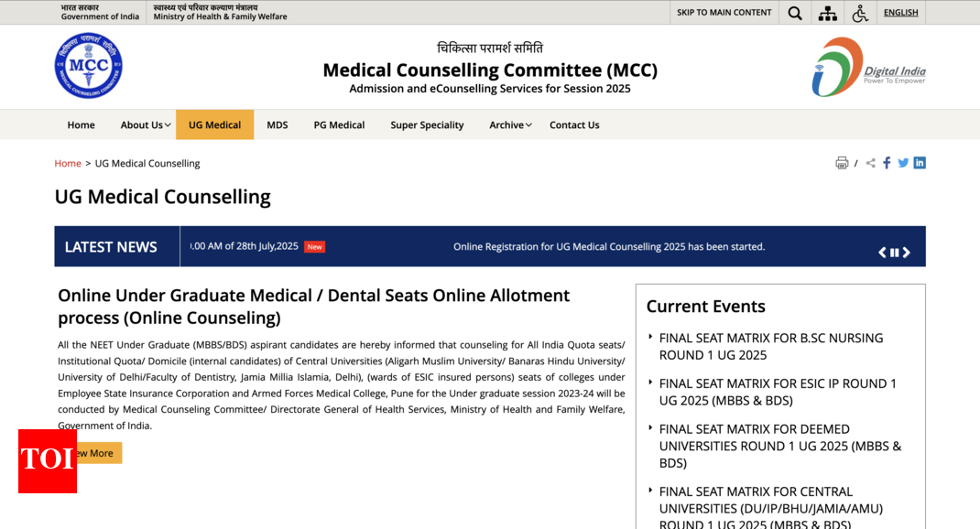
Task: Click the Twitter bird sharing icon
Action: coord(903,162)
